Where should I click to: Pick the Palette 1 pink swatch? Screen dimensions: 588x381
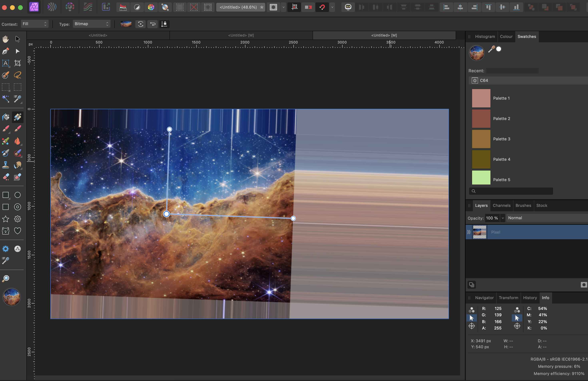coord(481,98)
